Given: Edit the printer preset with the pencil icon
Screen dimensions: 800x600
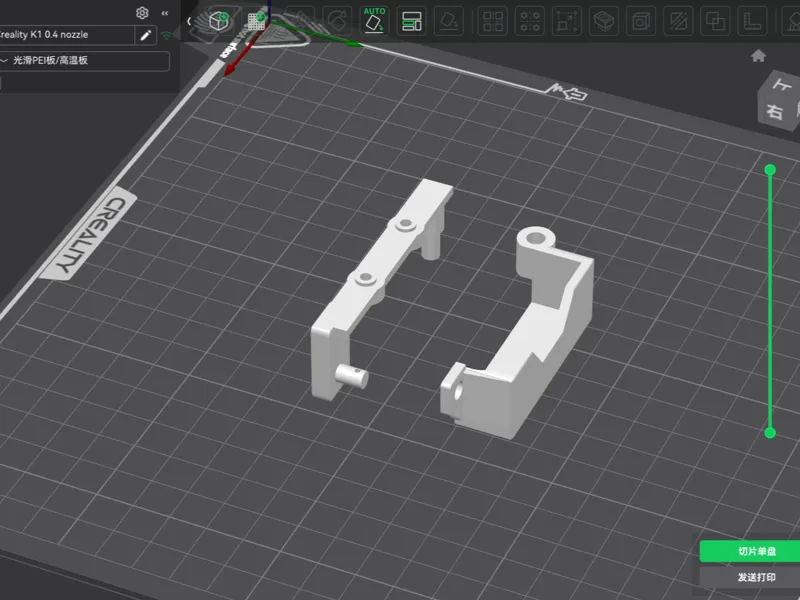Looking at the screenshot, I should 145,35.
